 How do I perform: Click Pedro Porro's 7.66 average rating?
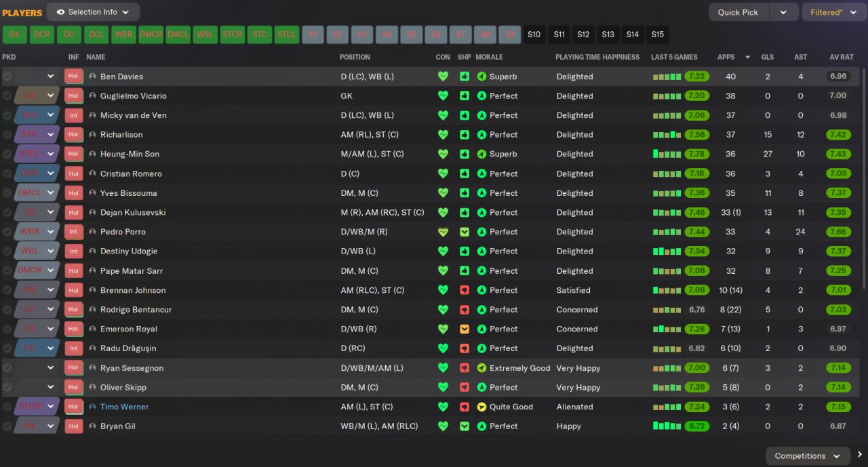coord(839,232)
